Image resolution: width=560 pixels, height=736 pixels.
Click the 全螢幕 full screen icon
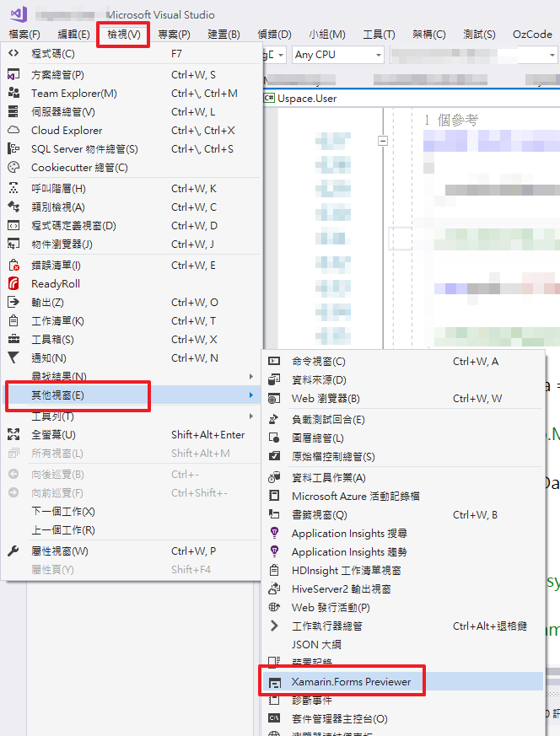click(13, 435)
